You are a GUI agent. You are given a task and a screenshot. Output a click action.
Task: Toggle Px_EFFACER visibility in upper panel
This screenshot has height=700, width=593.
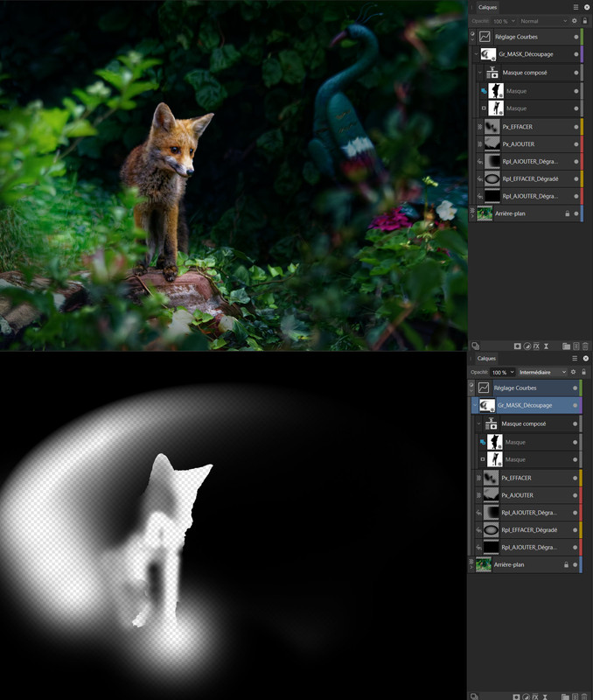(576, 127)
